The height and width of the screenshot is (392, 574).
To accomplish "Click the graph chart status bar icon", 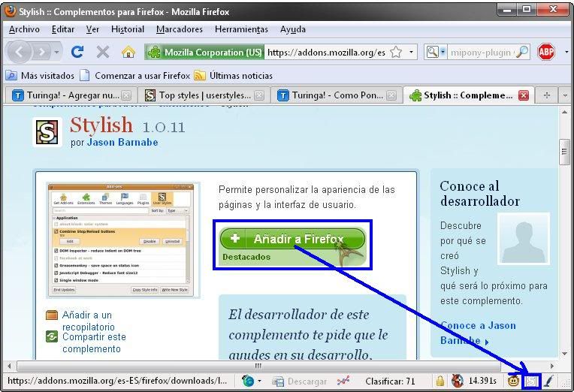I will click(343, 381).
